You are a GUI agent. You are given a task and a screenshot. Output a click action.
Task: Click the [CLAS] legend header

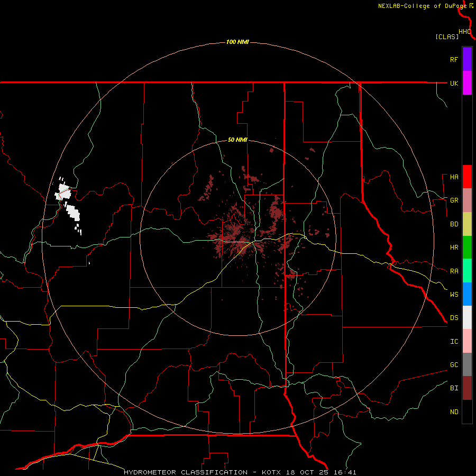click(447, 36)
